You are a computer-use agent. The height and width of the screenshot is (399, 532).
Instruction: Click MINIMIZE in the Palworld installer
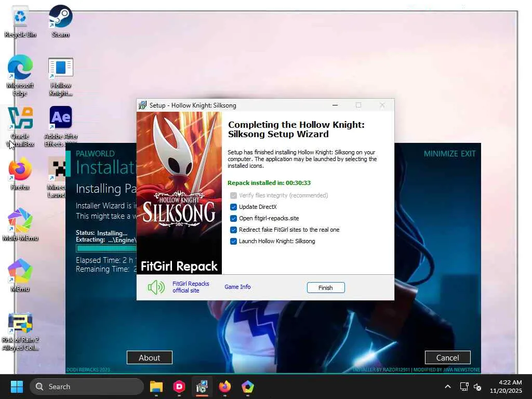pyautogui.click(x=441, y=154)
